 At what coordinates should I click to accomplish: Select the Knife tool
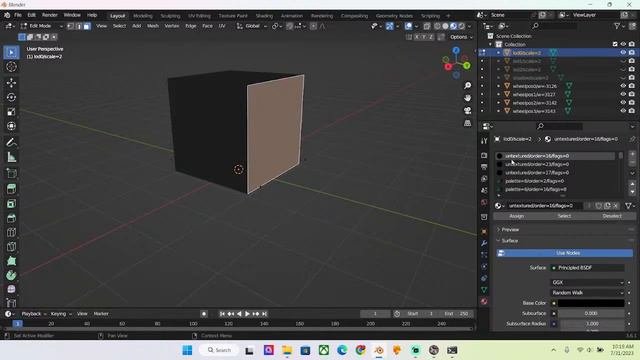coord(11,247)
